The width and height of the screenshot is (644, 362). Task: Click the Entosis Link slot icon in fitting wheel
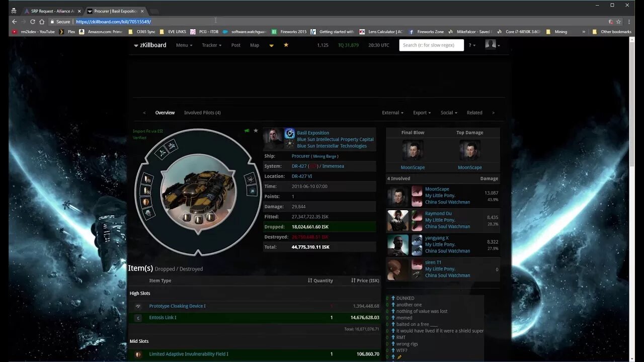172,146
